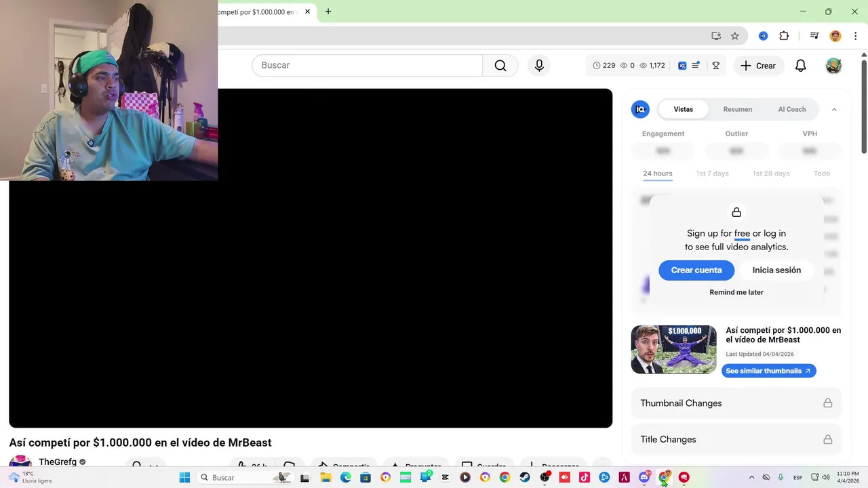
Task: Switch to Resumen tab
Action: [738, 109]
